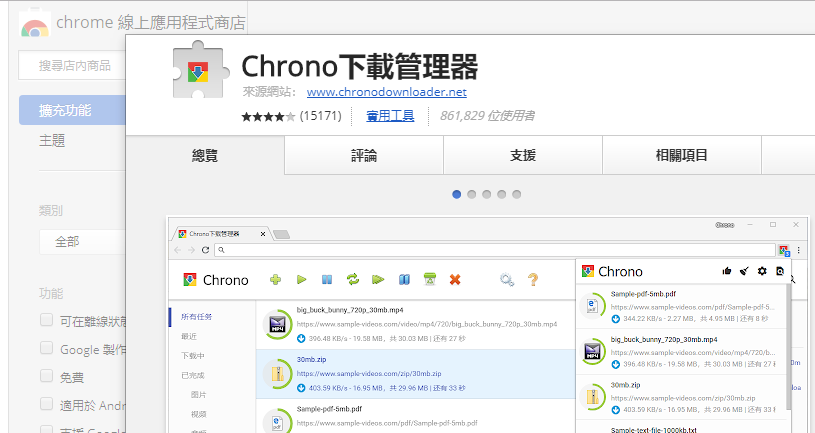Select the fourth carousel dot
This screenshot has width=815, height=433.
click(502, 194)
